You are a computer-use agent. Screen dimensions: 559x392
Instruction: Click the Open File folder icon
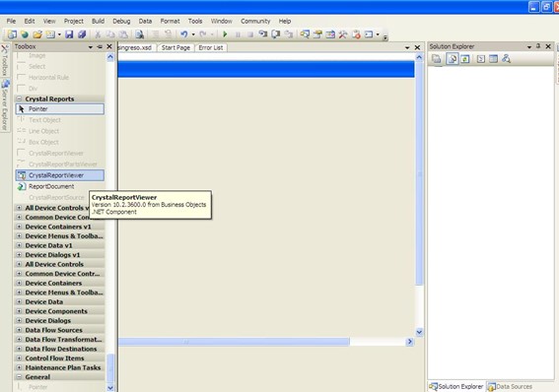37,34
